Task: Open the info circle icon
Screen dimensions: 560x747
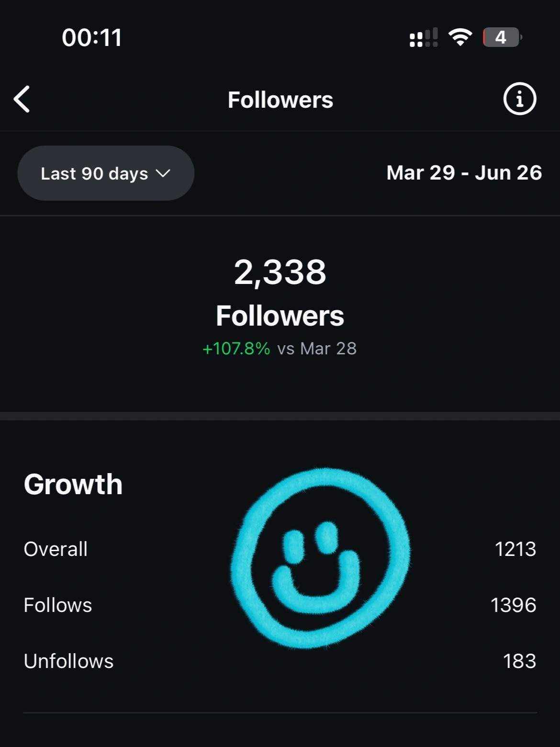Action: point(519,99)
